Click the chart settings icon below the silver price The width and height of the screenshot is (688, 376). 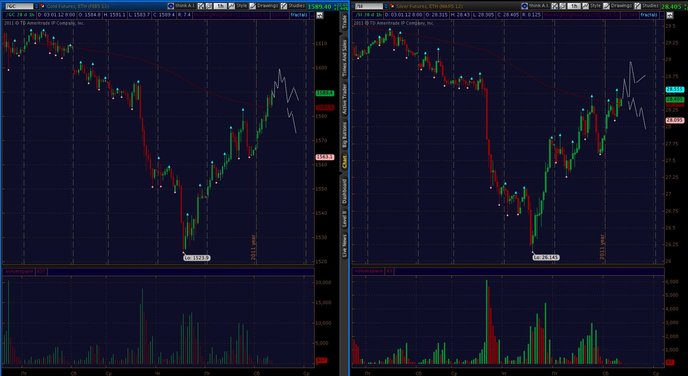click(x=670, y=15)
